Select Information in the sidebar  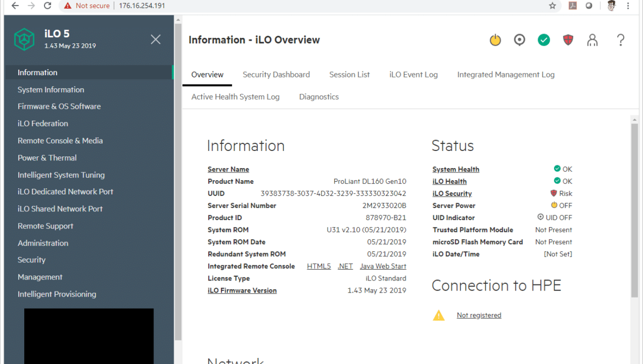click(x=88, y=72)
